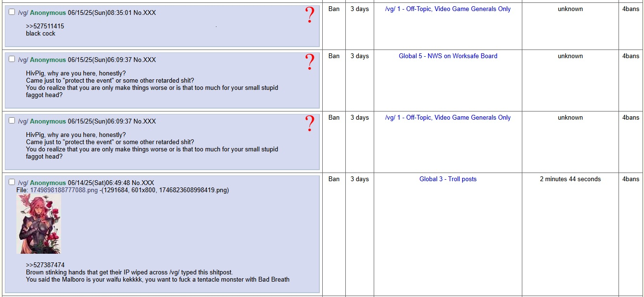Open the Global 3 - Troll posts link
644x297 pixels.
(448, 179)
